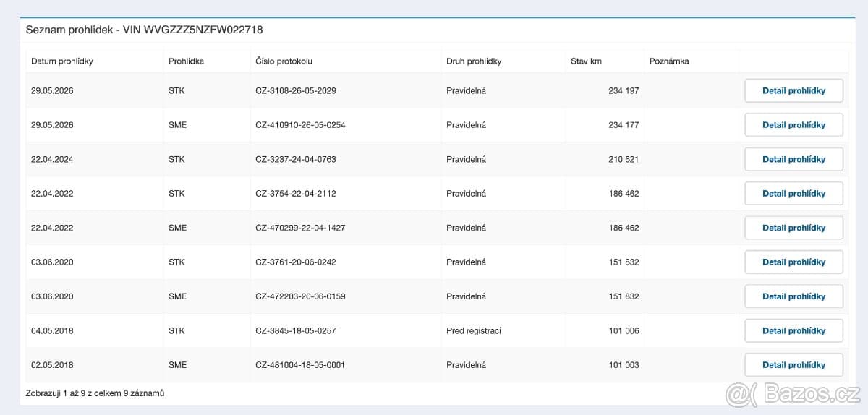Click the Prohlídka column header
Viewport: 868px width, 415px height.
pyautogui.click(x=186, y=61)
